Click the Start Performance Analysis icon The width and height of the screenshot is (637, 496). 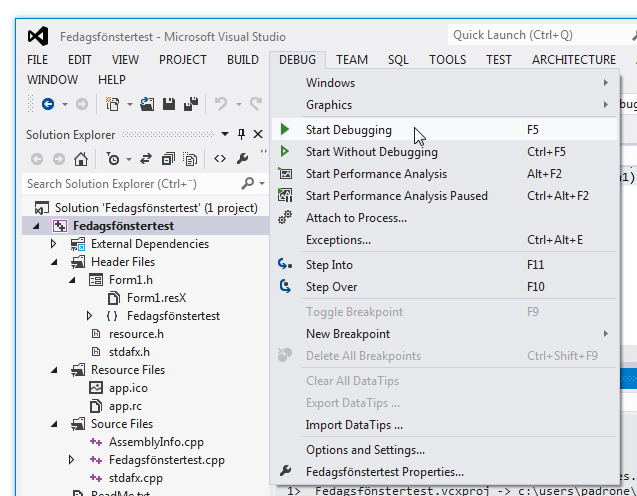285,173
